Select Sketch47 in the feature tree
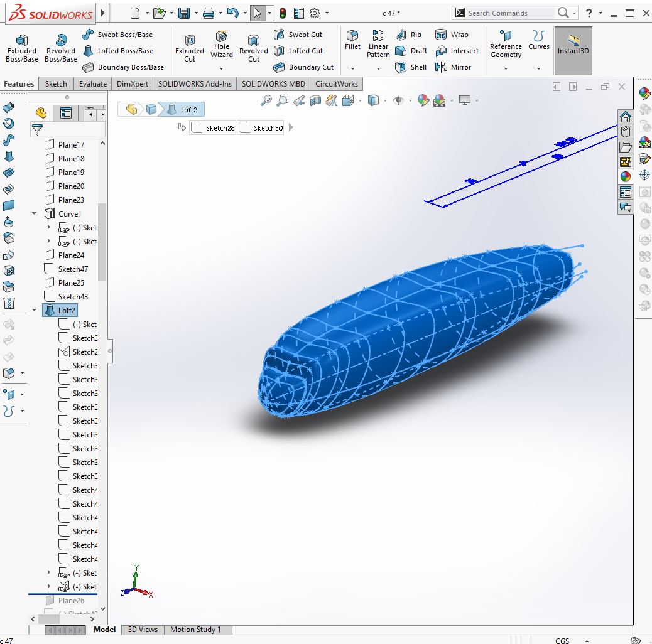This screenshot has height=644, width=652. (x=66, y=269)
